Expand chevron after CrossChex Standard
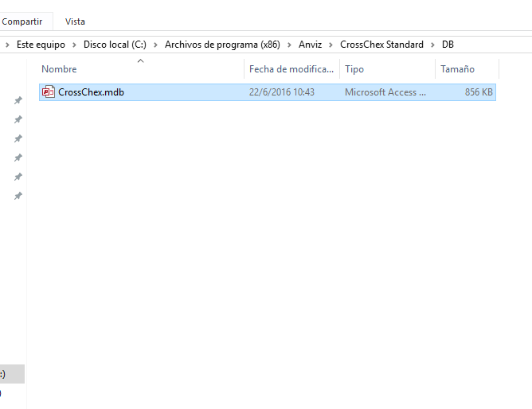Screen dimensions: 532x409 point(432,45)
